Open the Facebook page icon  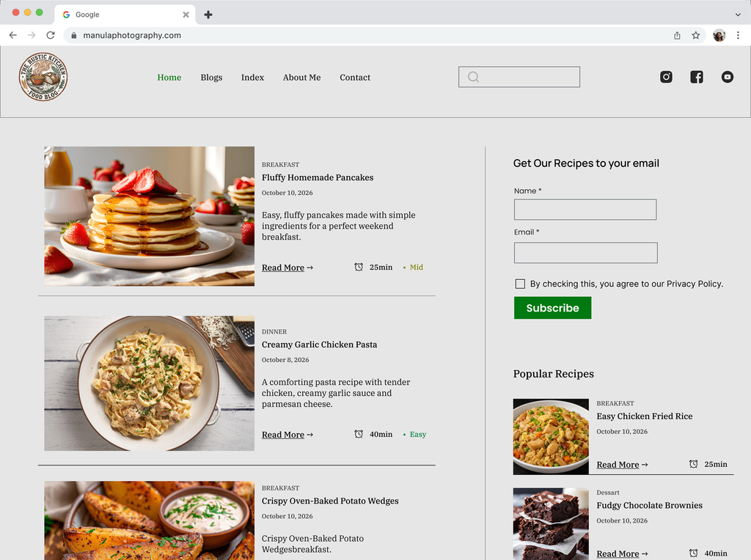[x=697, y=77]
